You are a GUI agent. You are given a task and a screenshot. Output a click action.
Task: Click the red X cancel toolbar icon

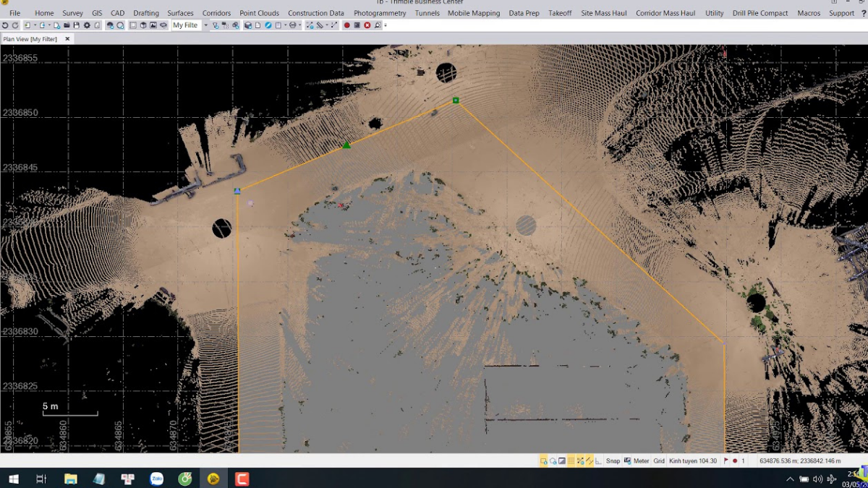[367, 25]
